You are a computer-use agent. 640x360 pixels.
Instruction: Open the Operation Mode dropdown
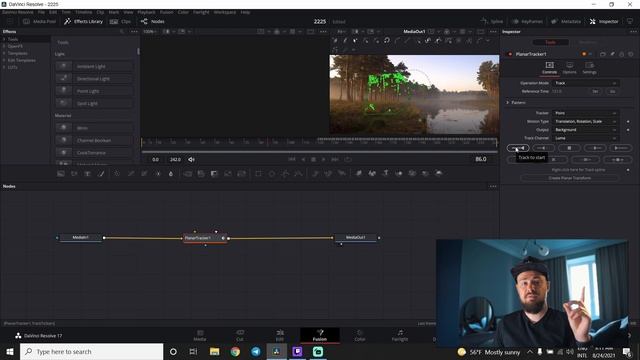pyautogui.click(x=586, y=83)
